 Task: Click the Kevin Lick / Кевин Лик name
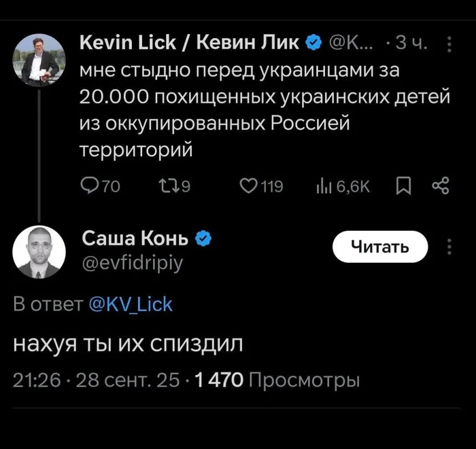[188, 44]
